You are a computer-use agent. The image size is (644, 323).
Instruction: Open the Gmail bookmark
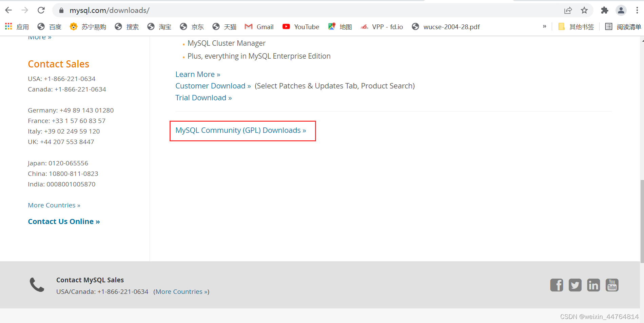[x=259, y=27]
